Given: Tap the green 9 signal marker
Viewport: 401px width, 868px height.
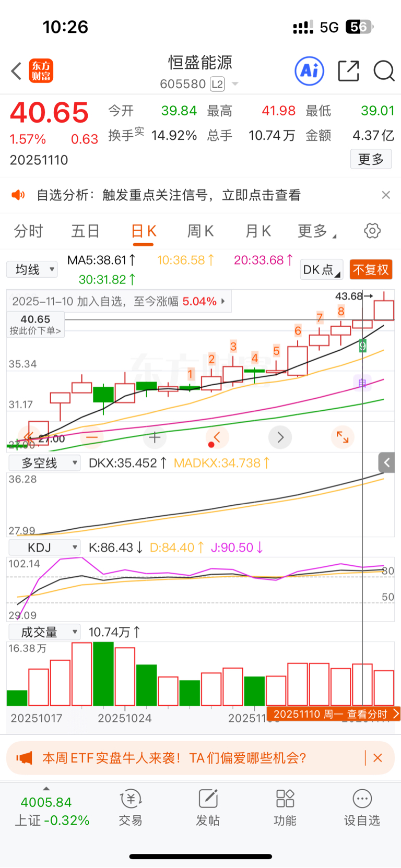Looking at the screenshot, I should click(362, 346).
